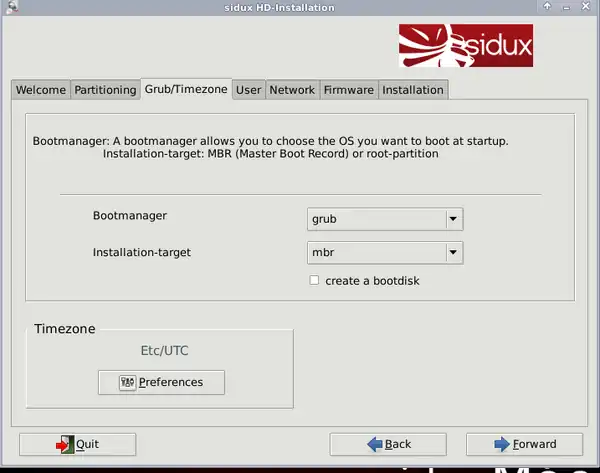
Task: Select the Grub/Timezone tab
Action: [186, 89]
